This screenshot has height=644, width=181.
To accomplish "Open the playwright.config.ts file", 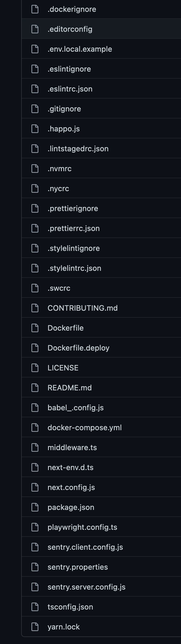I will (x=83, y=527).
